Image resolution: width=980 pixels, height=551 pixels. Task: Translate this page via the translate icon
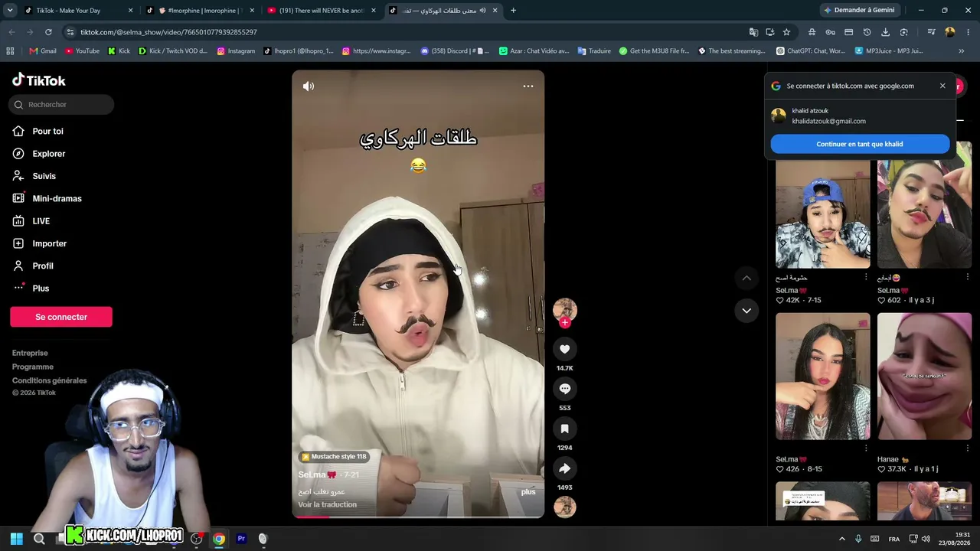[x=754, y=32]
